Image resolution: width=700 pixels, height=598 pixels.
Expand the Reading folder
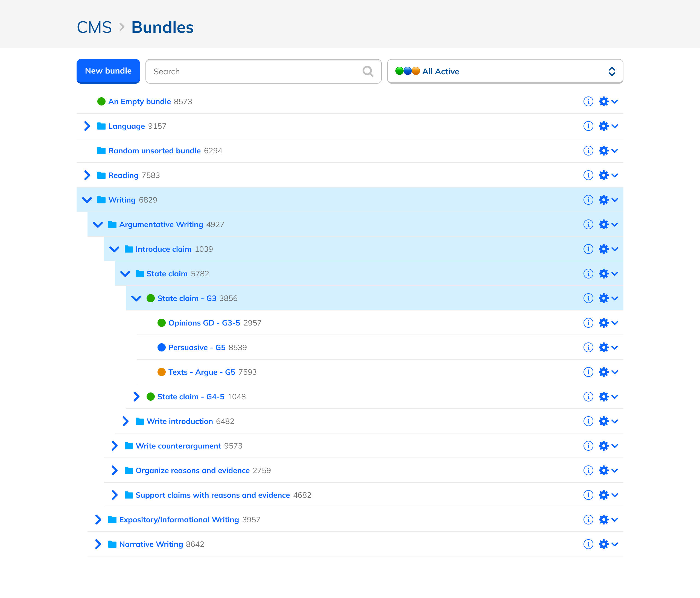click(87, 175)
